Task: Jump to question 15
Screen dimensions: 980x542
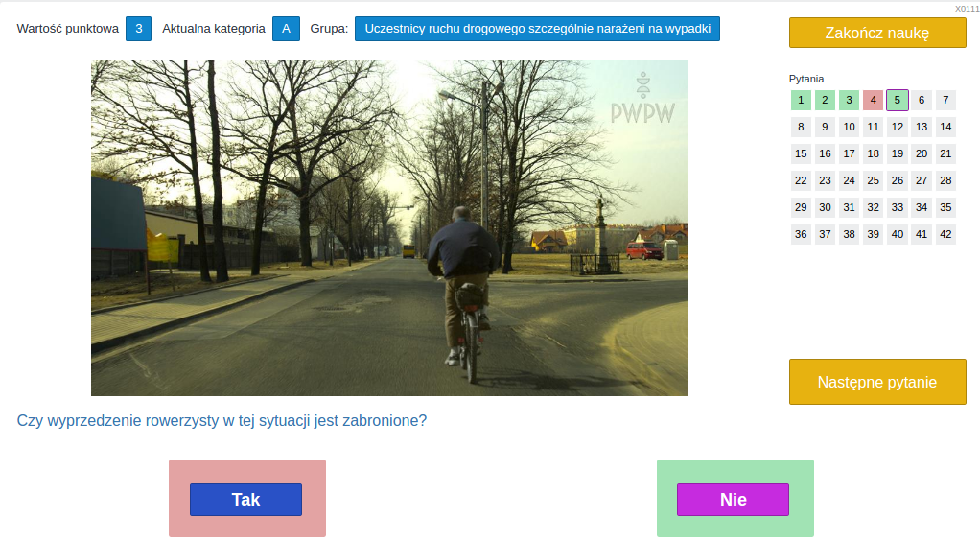Action: (801, 153)
